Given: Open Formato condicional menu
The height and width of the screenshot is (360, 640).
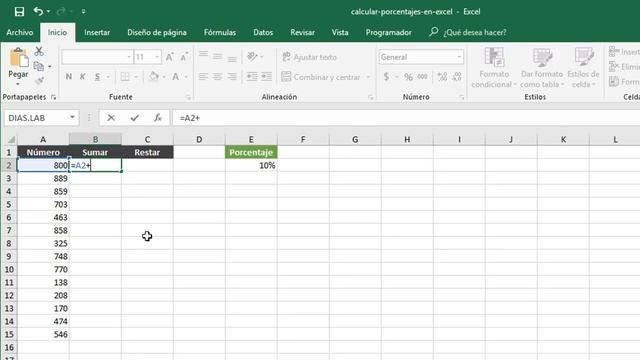Looking at the screenshot, I should 494,68.
